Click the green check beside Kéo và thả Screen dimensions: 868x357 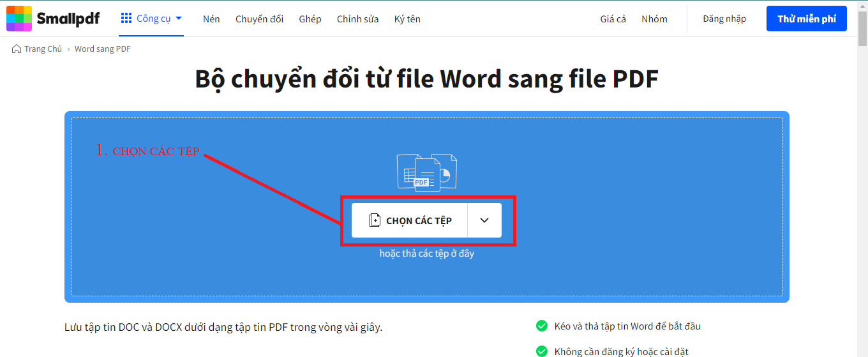click(542, 326)
